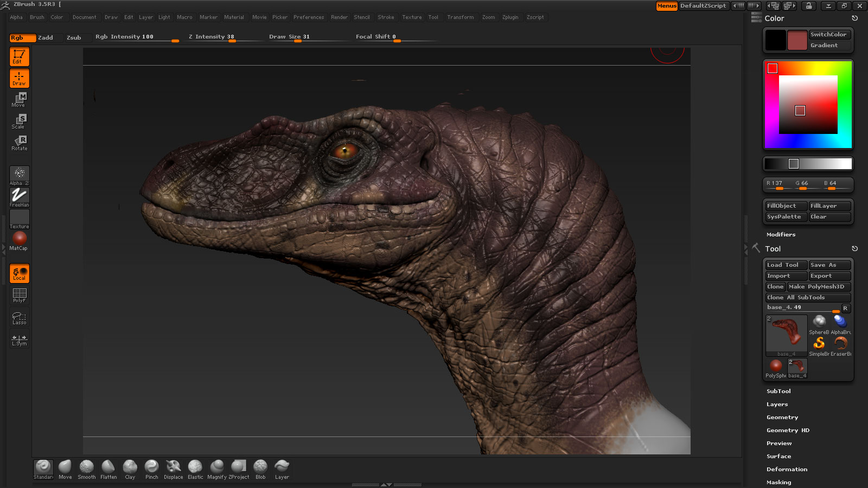This screenshot has width=868, height=488.
Task: Click the Make PolyMesh3D button
Action: [x=818, y=287]
